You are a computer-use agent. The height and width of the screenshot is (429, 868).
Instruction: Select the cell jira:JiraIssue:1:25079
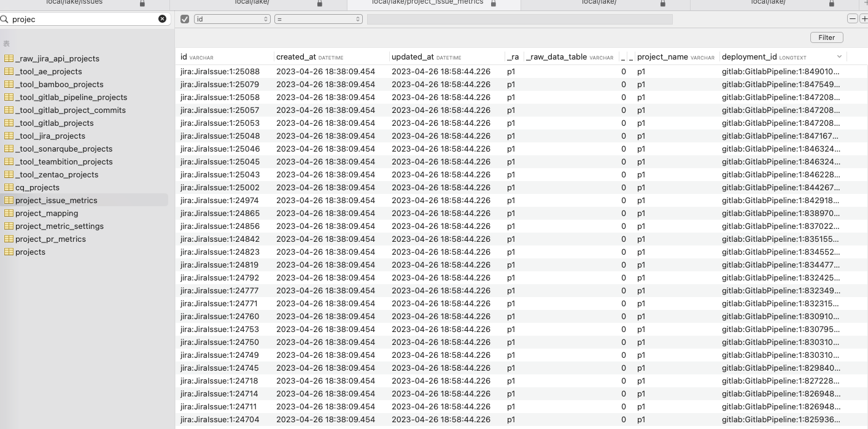coord(220,84)
